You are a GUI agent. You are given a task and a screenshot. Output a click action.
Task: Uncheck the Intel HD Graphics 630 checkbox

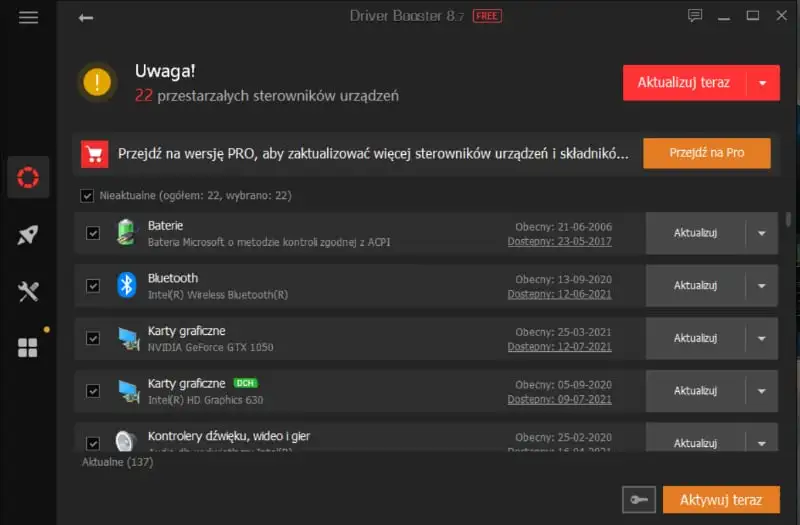click(93, 391)
